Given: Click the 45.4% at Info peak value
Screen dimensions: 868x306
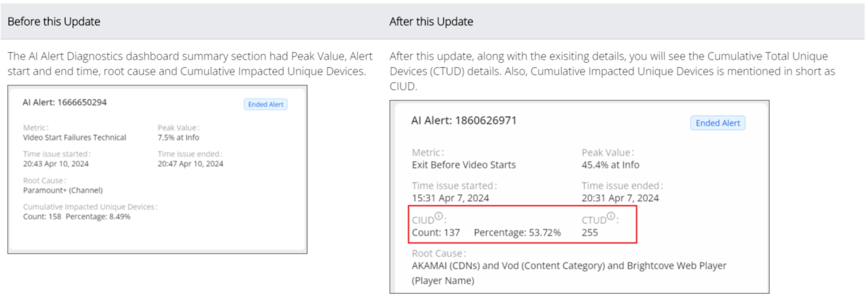Looking at the screenshot, I should (610, 165).
